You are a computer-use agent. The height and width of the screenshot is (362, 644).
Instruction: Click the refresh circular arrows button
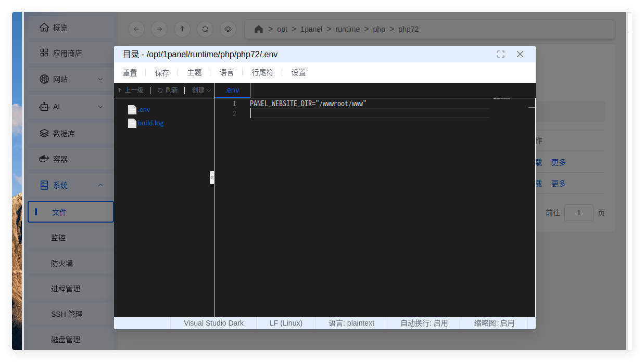coord(205,29)
